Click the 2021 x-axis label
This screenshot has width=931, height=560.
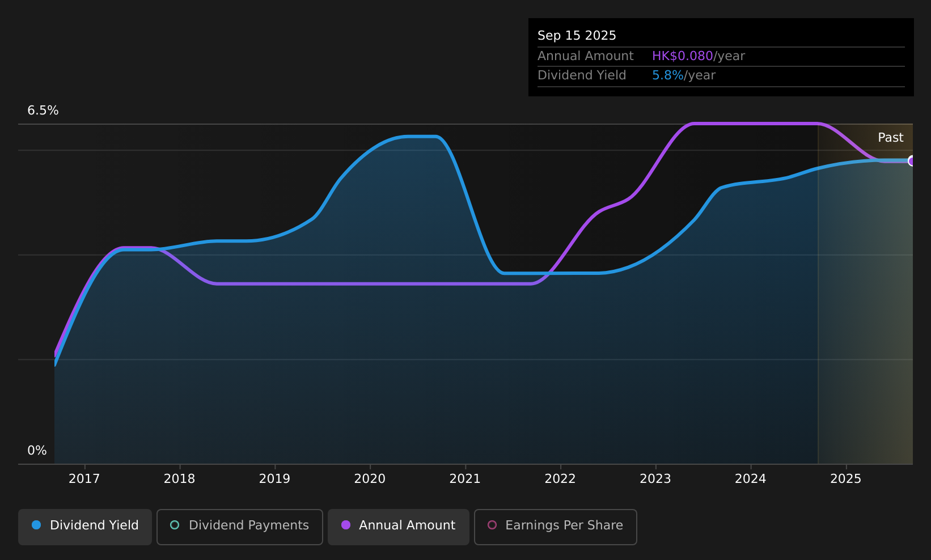click(465, 479)
